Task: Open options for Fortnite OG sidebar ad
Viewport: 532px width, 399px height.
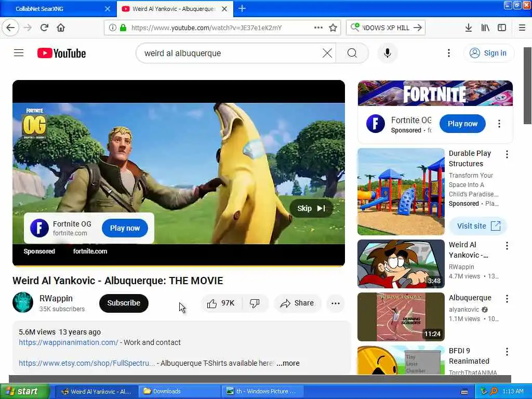Action: [x=499, y=124]
